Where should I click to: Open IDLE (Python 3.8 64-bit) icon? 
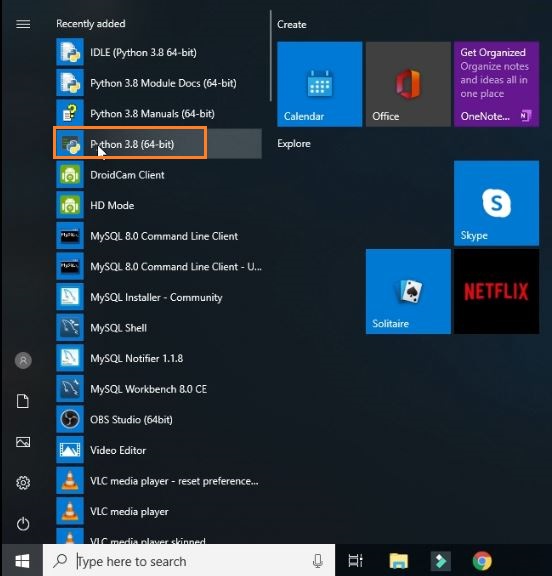pos(70,52)
